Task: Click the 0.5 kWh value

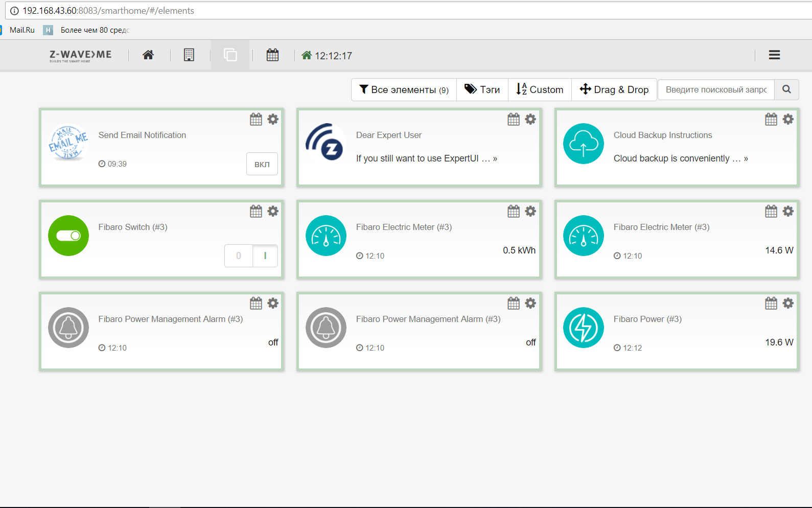Action: pyautogui.click(x=519, y=250)
